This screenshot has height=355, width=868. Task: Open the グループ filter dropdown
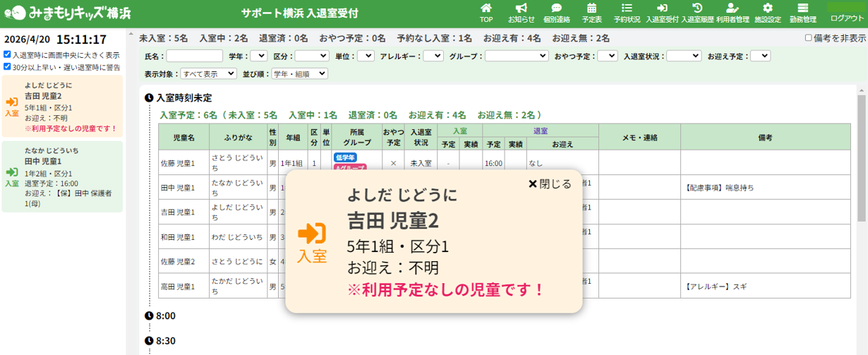coord(516,56)
